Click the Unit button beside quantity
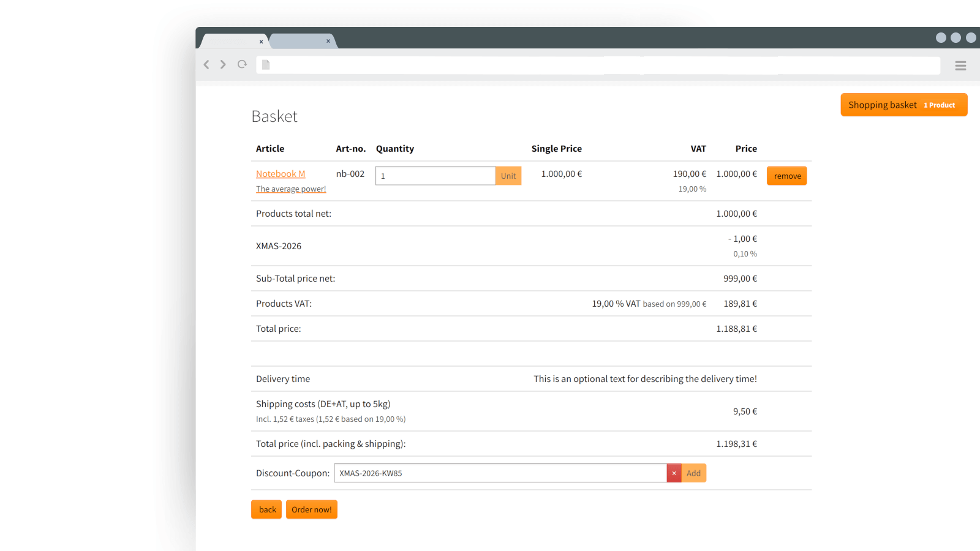980x551 pixels. [x=508, y=176]
